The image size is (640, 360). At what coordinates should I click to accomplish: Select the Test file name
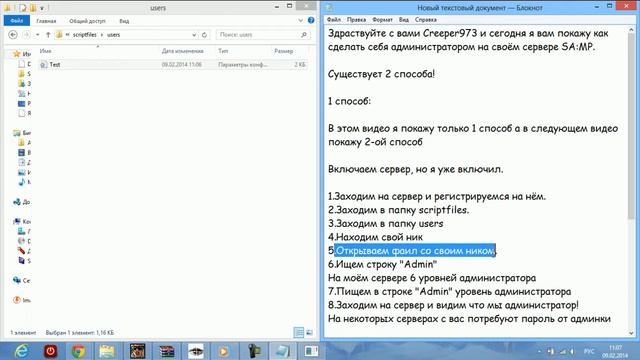[x=55, y=64]
